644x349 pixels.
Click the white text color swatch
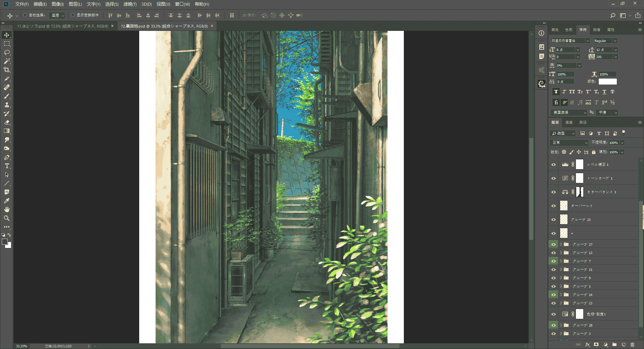coord(607,82)
